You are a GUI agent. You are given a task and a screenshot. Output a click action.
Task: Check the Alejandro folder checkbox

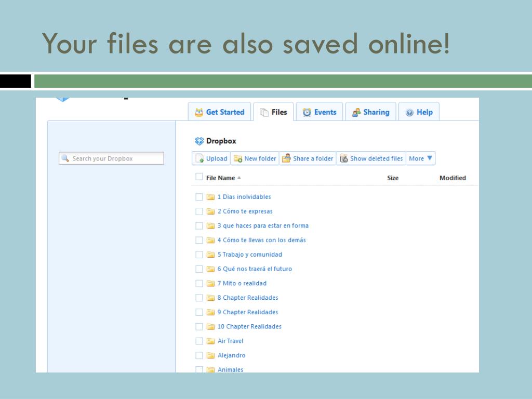pyautogui.click(x=199, y=355)
